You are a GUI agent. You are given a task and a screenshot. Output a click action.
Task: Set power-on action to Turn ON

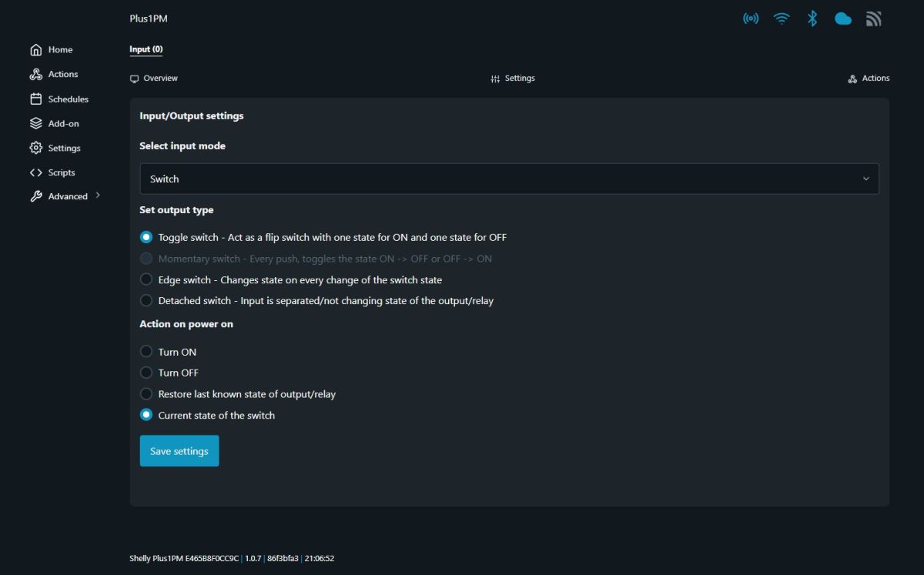pos(146,352)
